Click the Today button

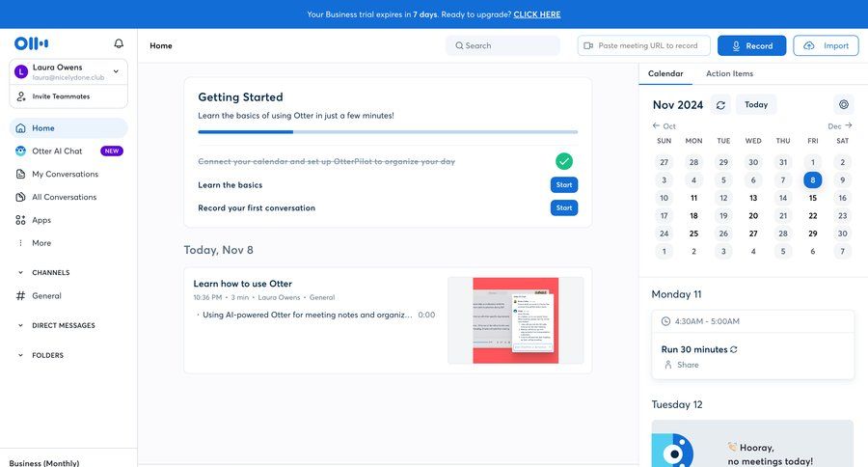(756, 104)
